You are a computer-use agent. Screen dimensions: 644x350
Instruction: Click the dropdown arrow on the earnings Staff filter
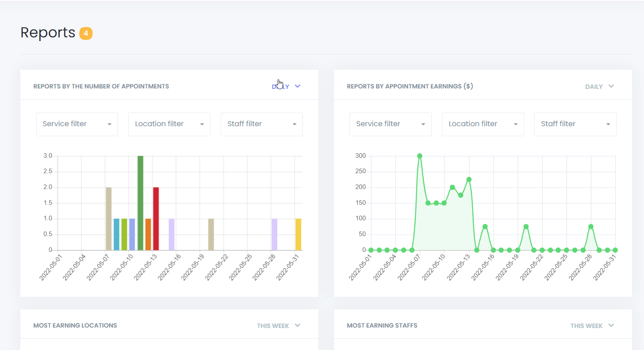click(608, 124)
